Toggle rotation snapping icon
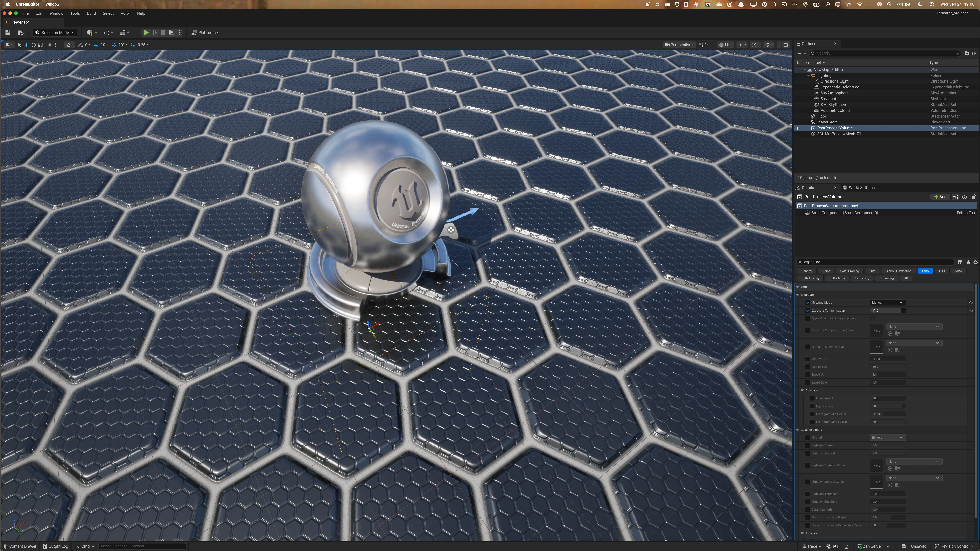Viewport: 980px width, 551px height. point(114,45)
